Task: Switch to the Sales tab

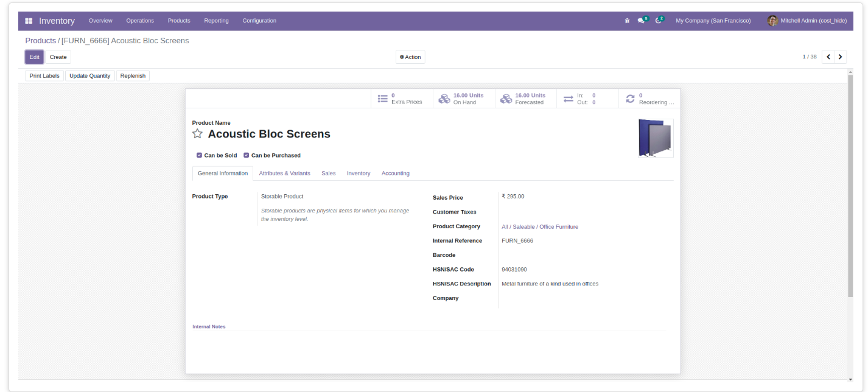Action: point(329,173)
